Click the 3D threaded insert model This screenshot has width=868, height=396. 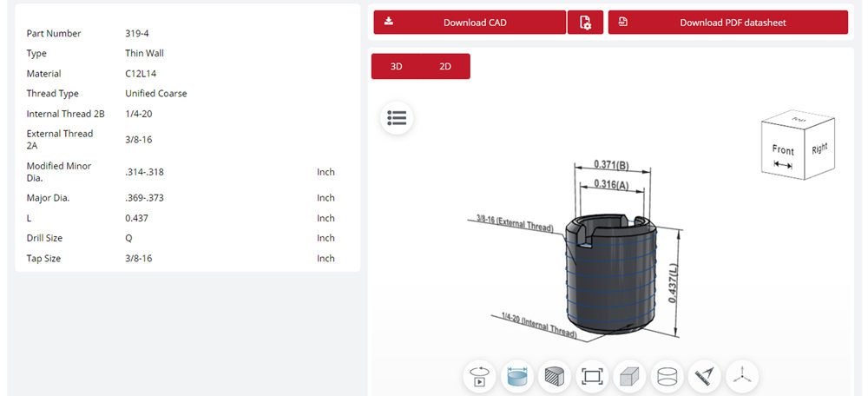(x=606, y=278)
